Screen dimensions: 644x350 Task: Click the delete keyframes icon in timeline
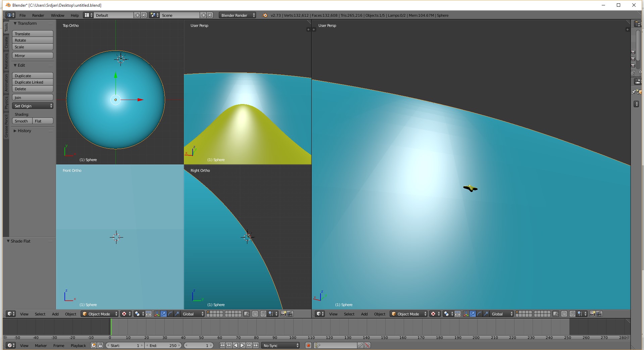click(x=367, y=346)
